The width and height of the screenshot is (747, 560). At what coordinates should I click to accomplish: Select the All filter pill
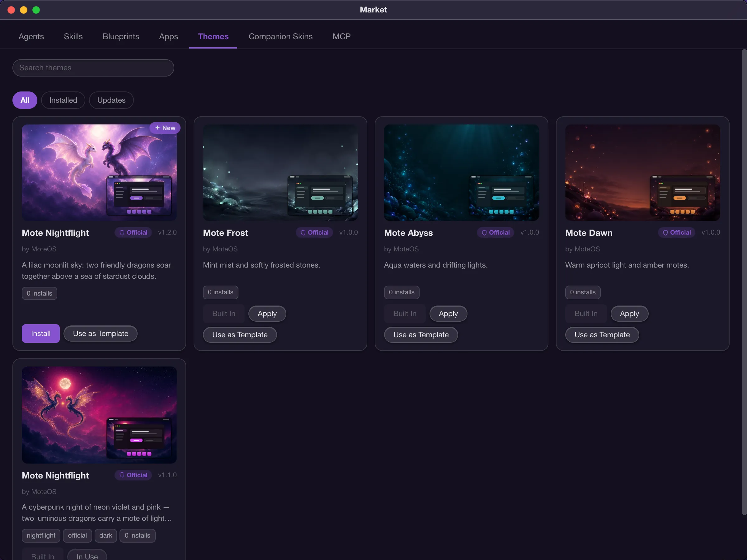click(x=25, y=100)
